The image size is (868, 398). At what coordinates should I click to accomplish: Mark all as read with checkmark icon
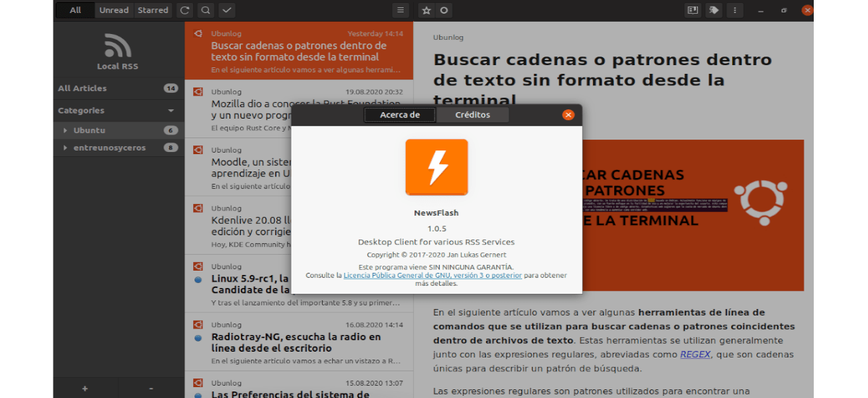[227, 10]
